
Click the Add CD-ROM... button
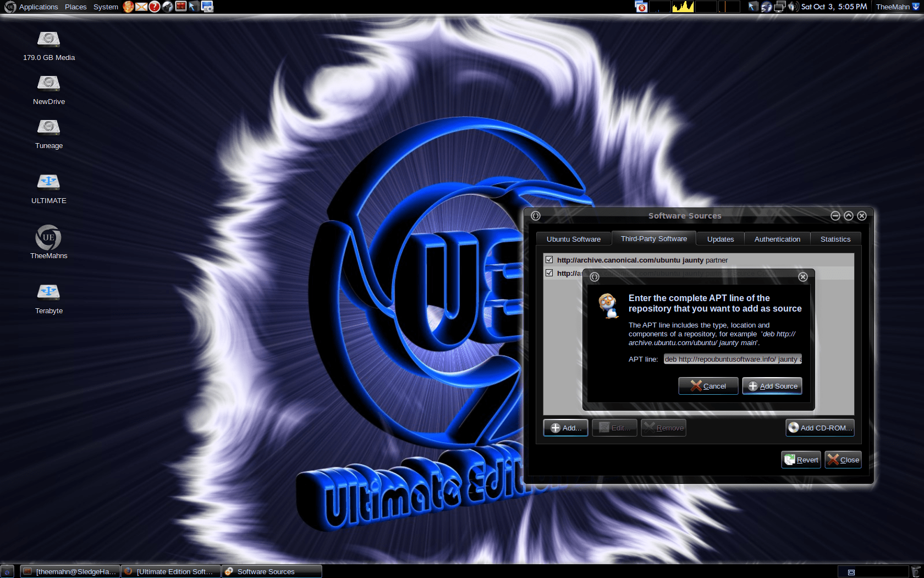[x=820, y=428]
